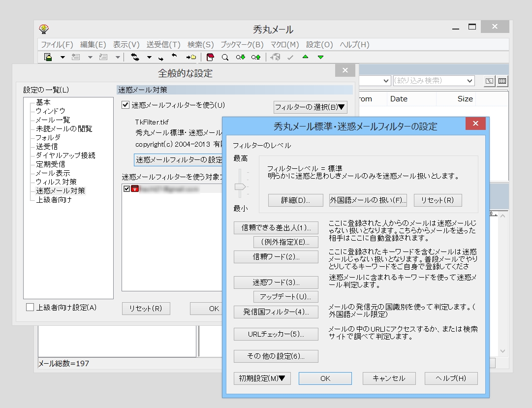Image resolution: width=532 pixels, height=408 pixels.
Task: Click the green down triangle toolbar icon
Action: (320, 58)
